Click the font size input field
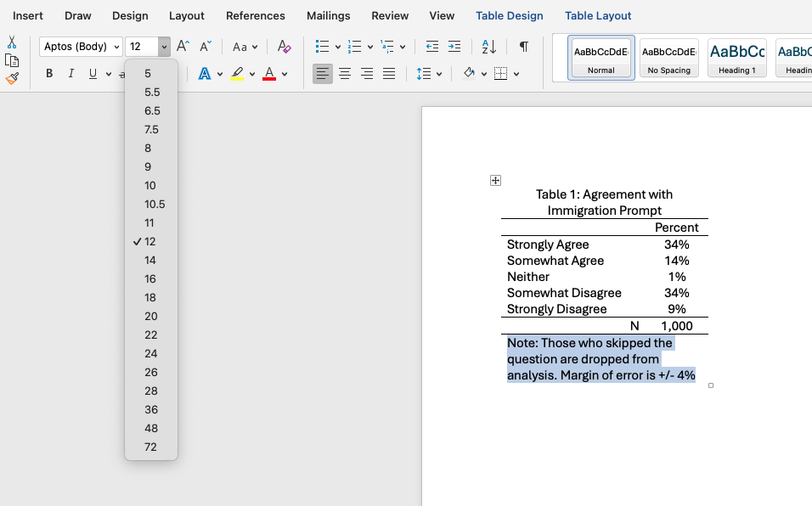Viewport: 812px width, 506px height. (141, 47)
